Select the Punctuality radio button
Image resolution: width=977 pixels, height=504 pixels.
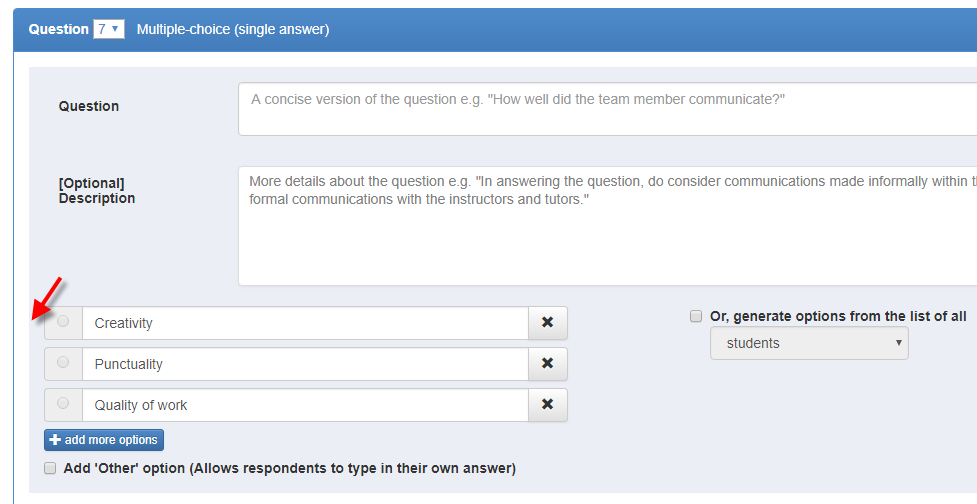[63, 362]
